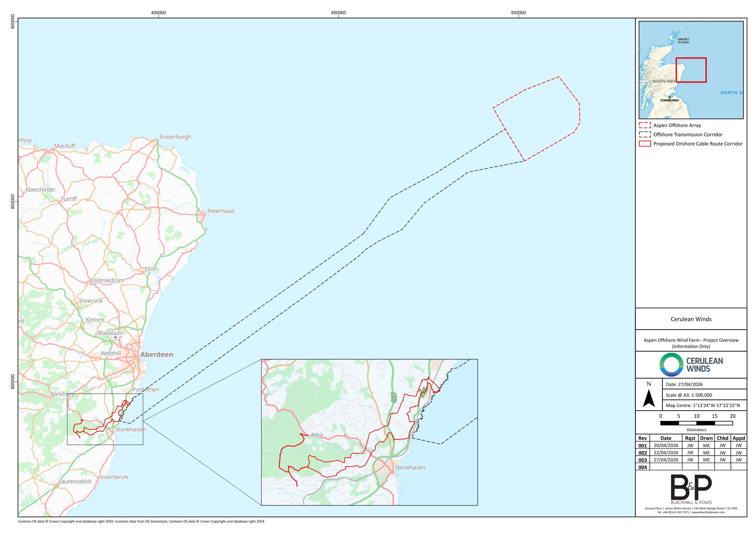
Task: Click the 850000 northing grid label
Action: 13,201
